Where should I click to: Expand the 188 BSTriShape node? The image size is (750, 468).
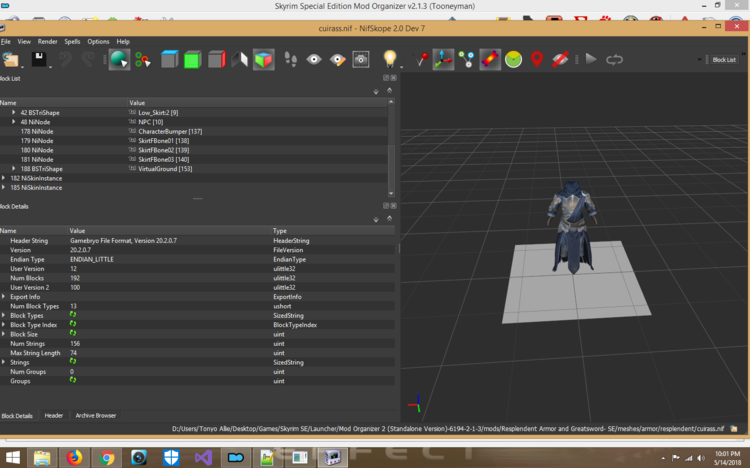[x=13, y=168]
